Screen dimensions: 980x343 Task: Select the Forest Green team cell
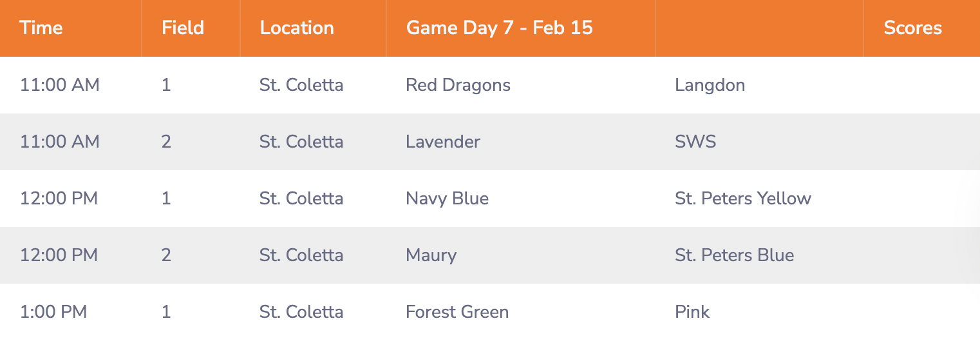click(457, 312)
